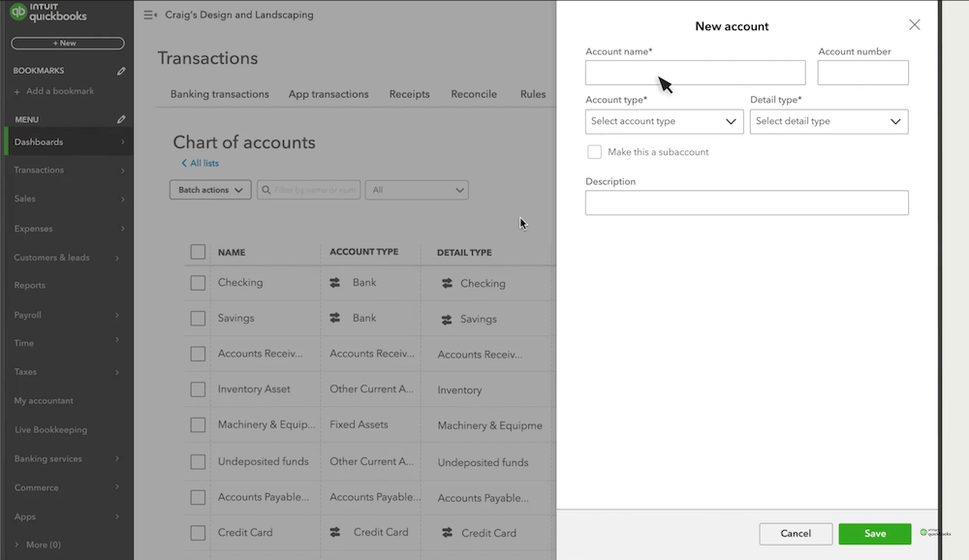Click the green Save button
Screen dimensions: 969x560
pos(874,534)
